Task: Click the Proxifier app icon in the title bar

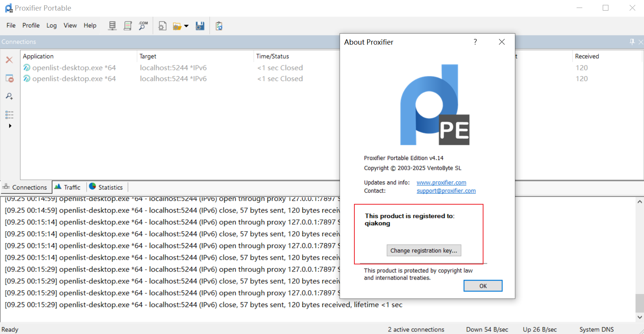Action: (9, 8)
